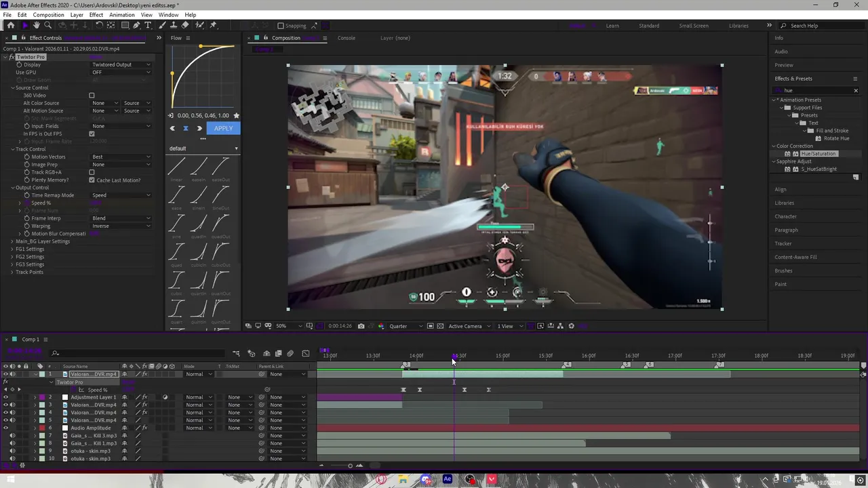
Task: Open the Libraries workspace link
Action: [x=738, y=26]
